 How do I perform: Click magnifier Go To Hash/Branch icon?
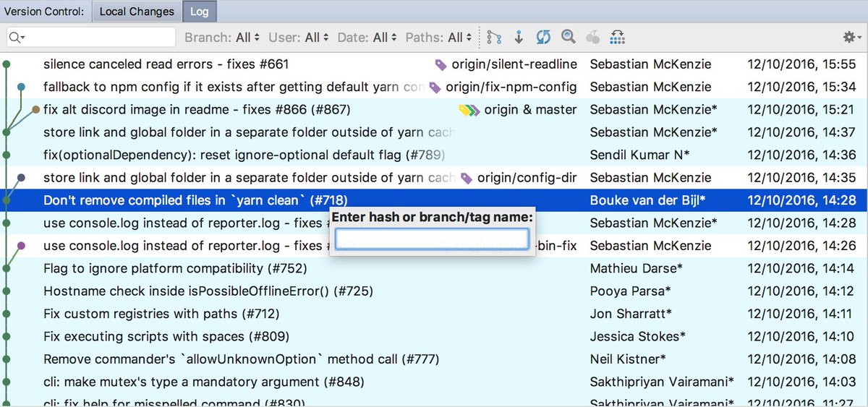[569, 37]
